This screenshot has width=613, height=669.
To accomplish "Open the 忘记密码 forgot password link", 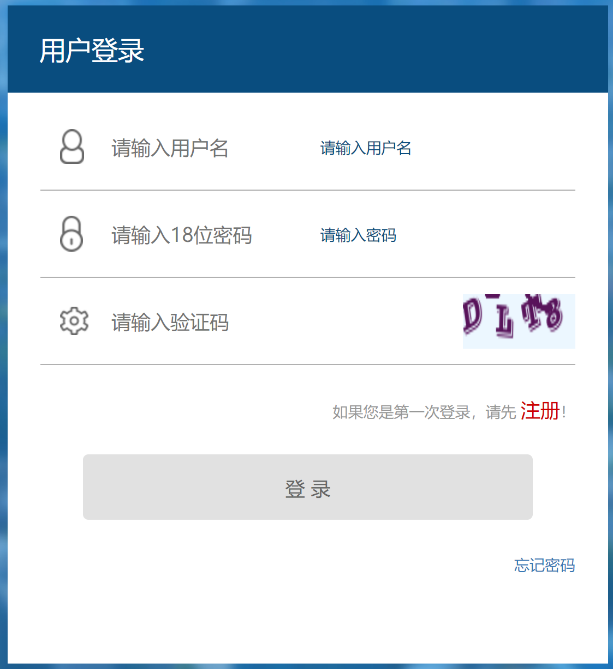I will (544, 565).
